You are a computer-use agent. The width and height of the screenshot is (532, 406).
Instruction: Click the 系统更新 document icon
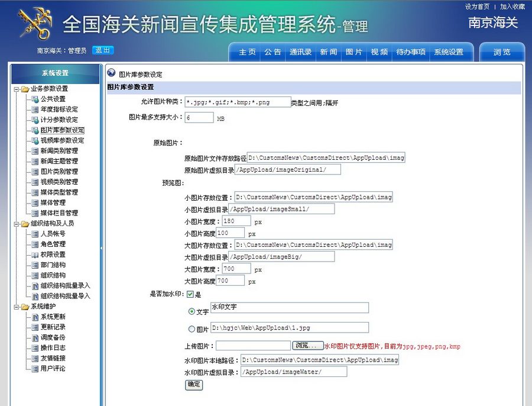[35, 317]
